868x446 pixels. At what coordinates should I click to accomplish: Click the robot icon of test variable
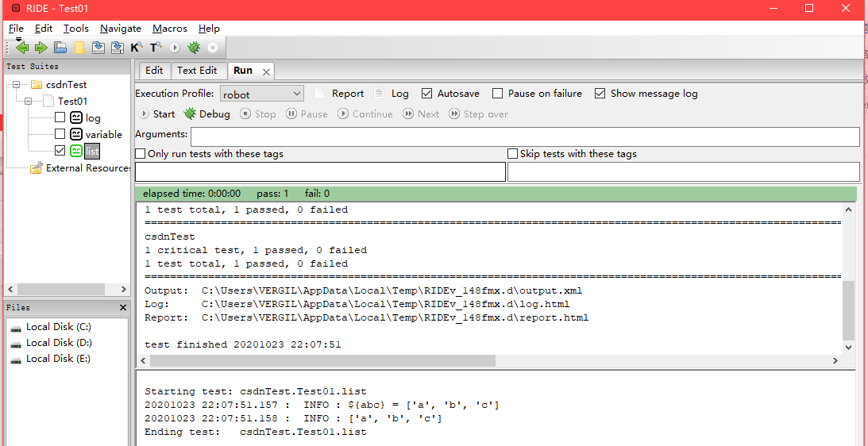click(x=75, y=134)
